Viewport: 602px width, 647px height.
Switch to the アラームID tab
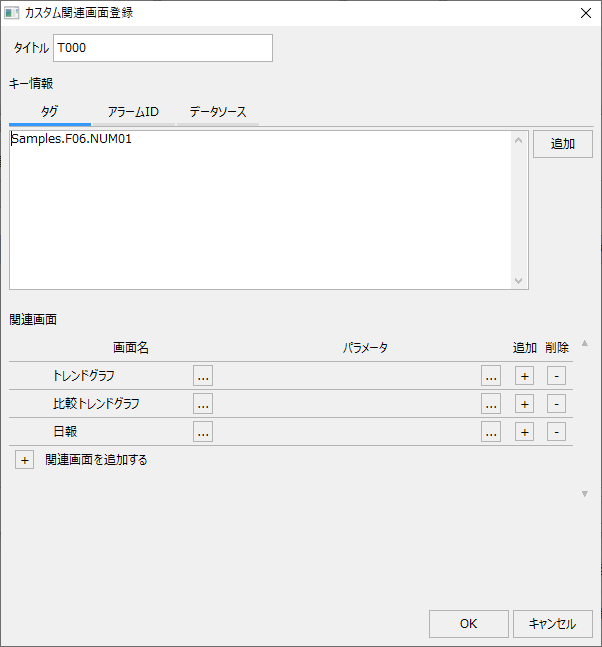click(x=133, y=112)
